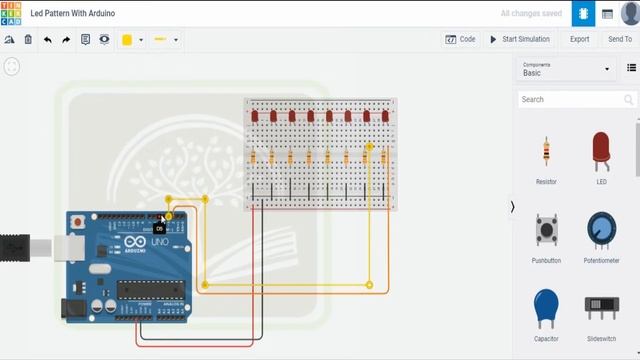640x360 pixels.
Task: Click the Arduino reset button
Action: [x=77, y=222]
